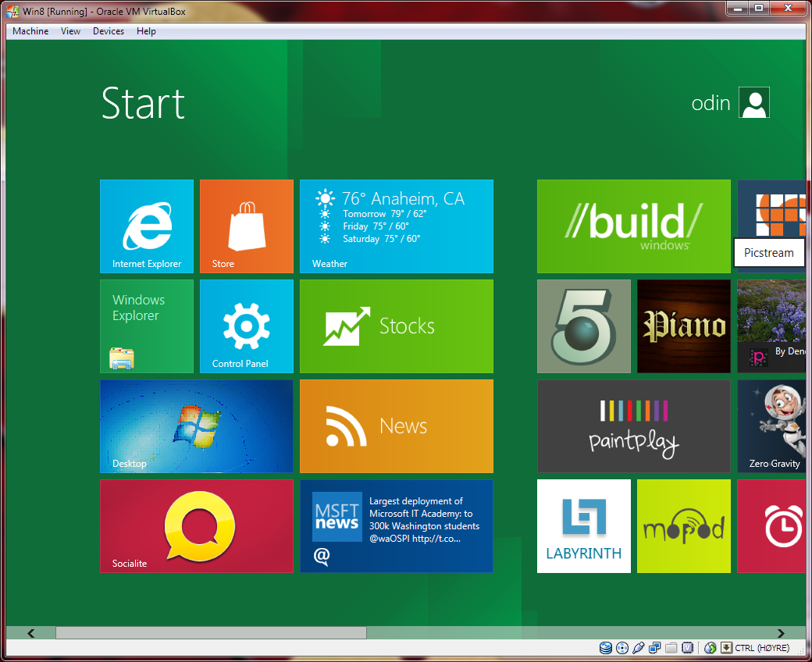The image size is (812, 662).
Task: Click the left scroll arrow
Action: pyautogui.click(x=31, y=633)
